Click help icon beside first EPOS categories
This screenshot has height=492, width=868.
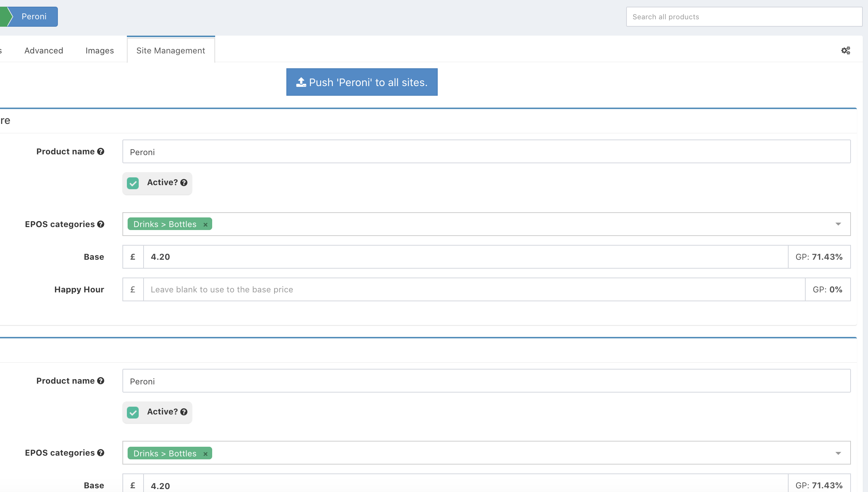tap(101, 224)
